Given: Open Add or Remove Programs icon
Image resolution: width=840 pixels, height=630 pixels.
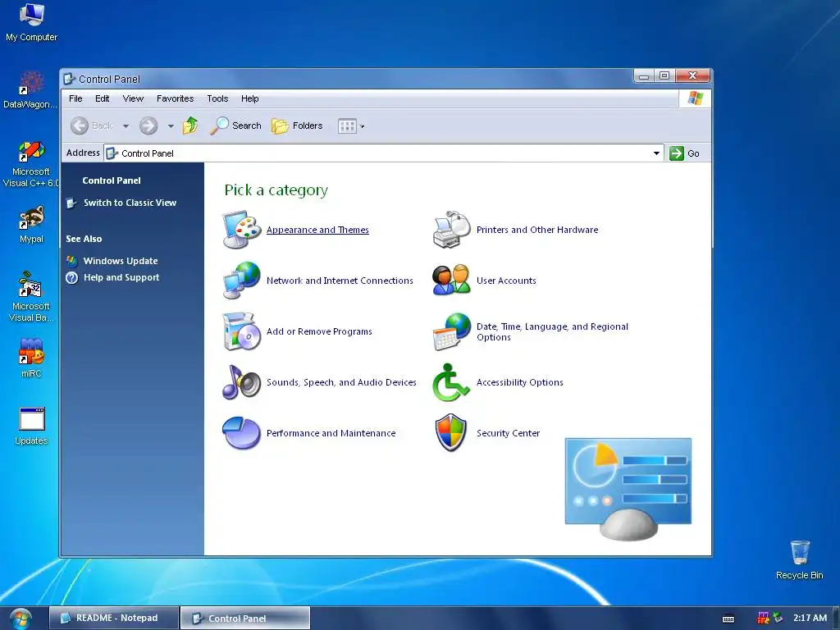Looking at the screenshot, I should coord(242,331).
